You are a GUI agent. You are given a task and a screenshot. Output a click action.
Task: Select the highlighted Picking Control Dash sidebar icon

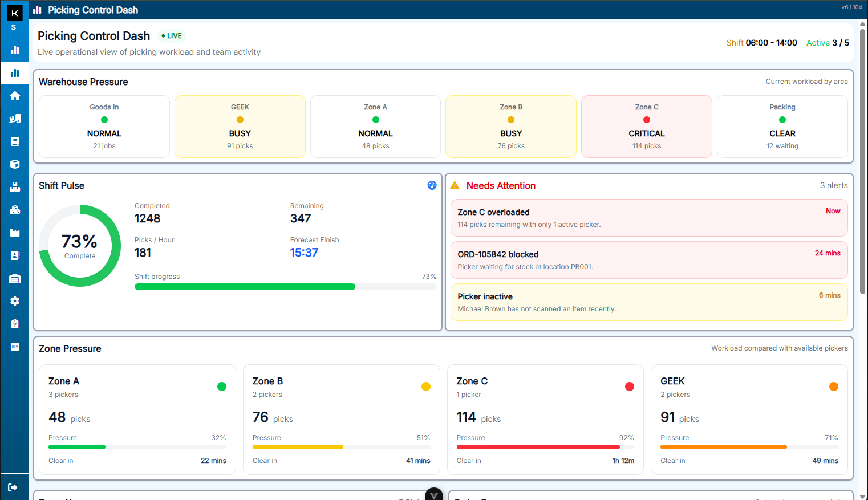[x=15, y=73]
